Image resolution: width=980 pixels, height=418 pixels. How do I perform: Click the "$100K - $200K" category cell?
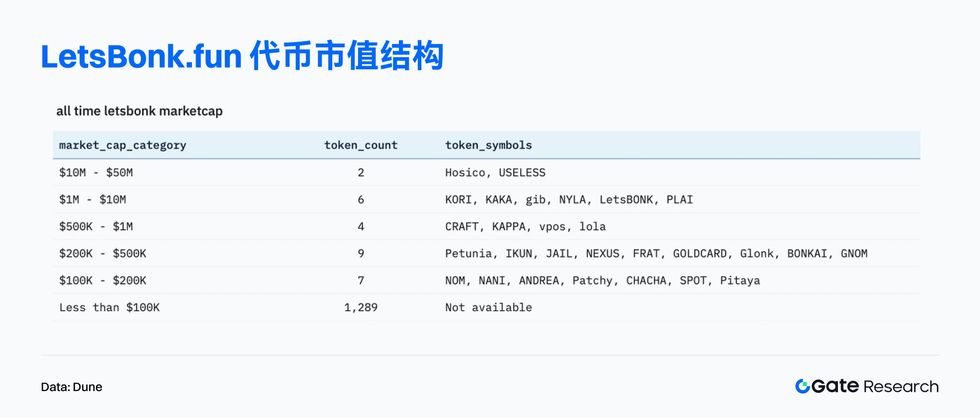103,280
